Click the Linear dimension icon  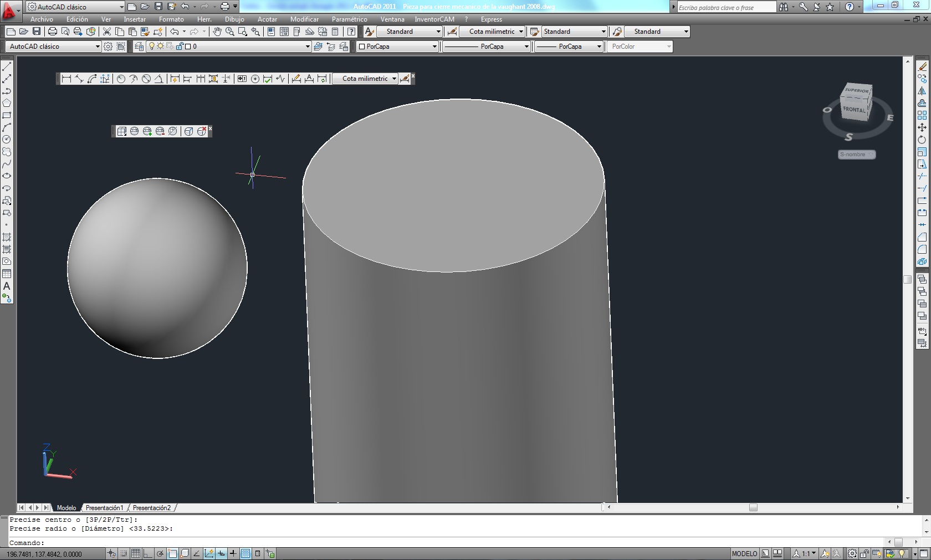pyautogui.click(x=66, y=79)
